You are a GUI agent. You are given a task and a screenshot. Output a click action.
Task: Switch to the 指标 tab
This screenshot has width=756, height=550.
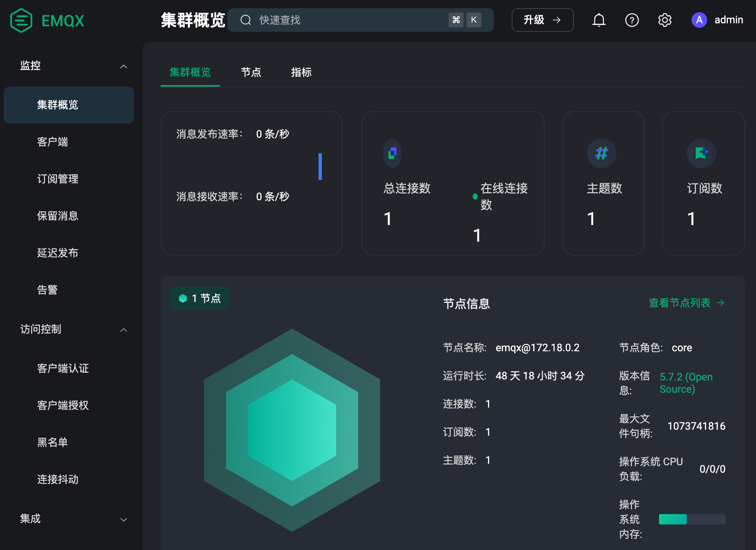point(301,72)
